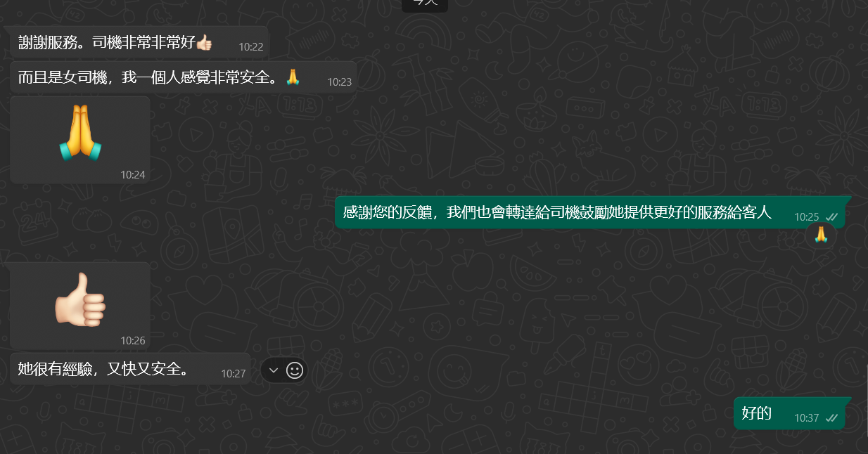This screenshot has width=868, height=454.
Task: Select the 謝謝服務 message bubble
Action: (139, 42)
